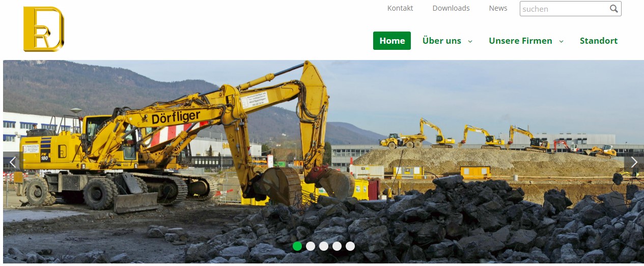Screen dimensions: 644x266
Task: Jump to the last slider dot
Action: (x=350, y=246)
